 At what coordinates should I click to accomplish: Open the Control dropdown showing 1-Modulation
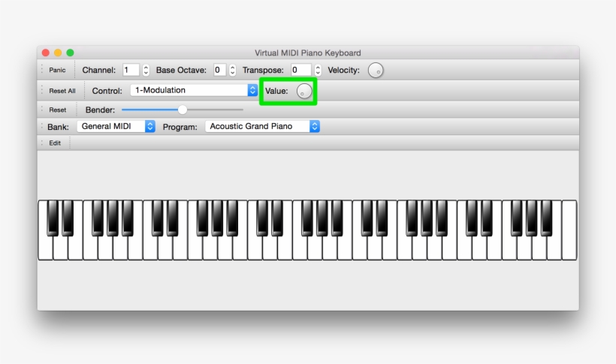(194, 90)
